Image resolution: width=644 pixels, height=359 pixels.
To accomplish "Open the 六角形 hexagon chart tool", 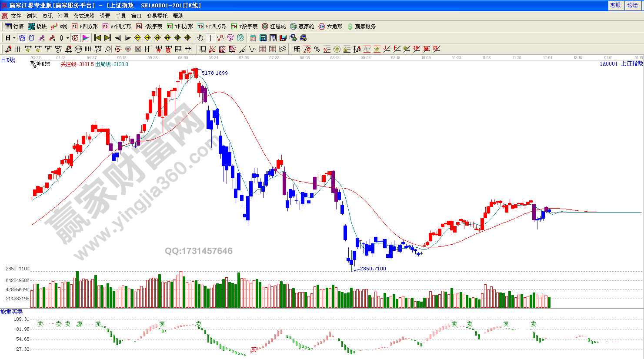I will click(330, 27).
